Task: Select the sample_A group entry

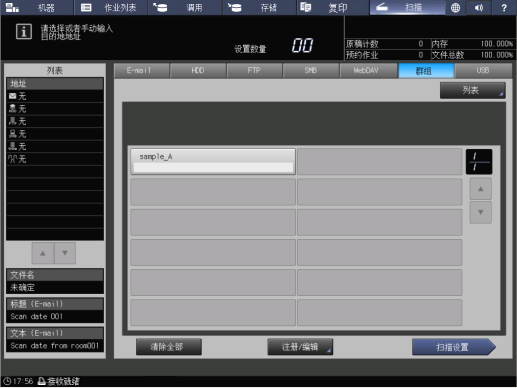Action: coord(213,161)
